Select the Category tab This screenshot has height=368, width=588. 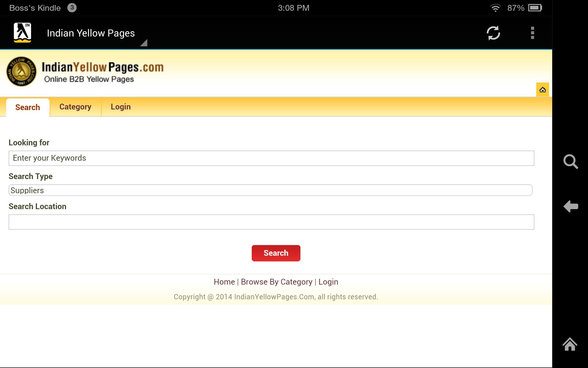(x=75, y=107)
